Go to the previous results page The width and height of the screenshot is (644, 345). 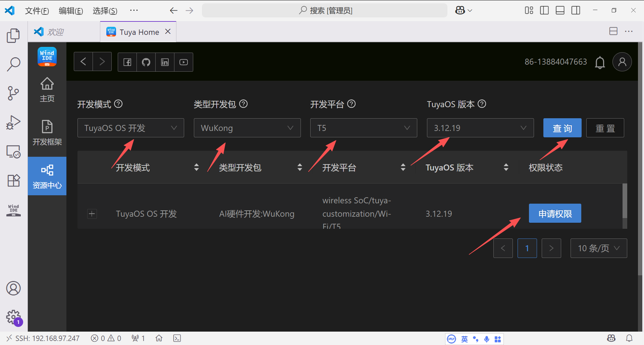click(503, 248)
